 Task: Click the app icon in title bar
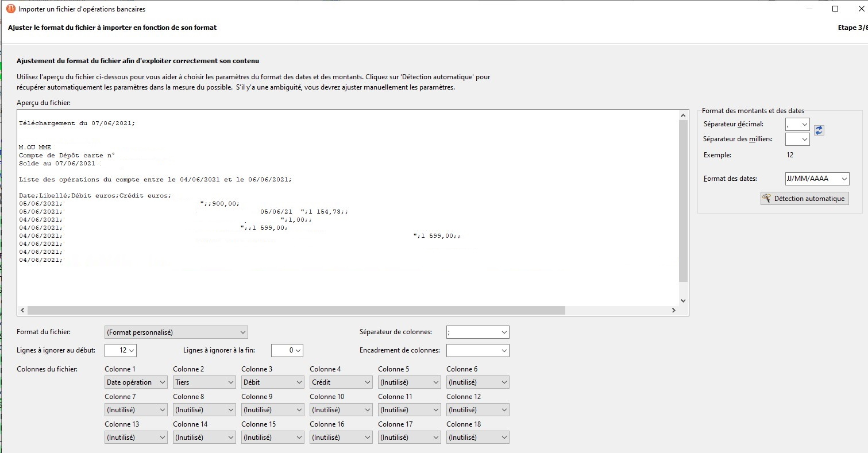(11, 9)
